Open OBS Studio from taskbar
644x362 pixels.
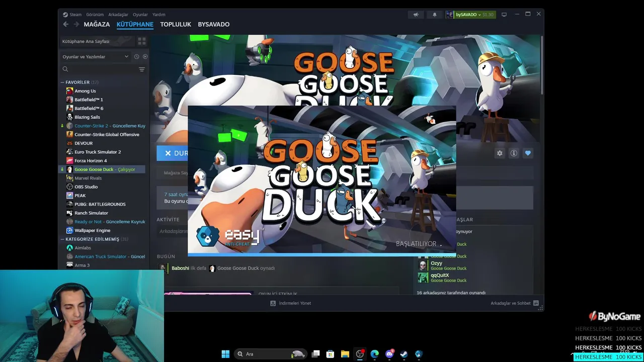pyautogui.click(x=360, y=354)
